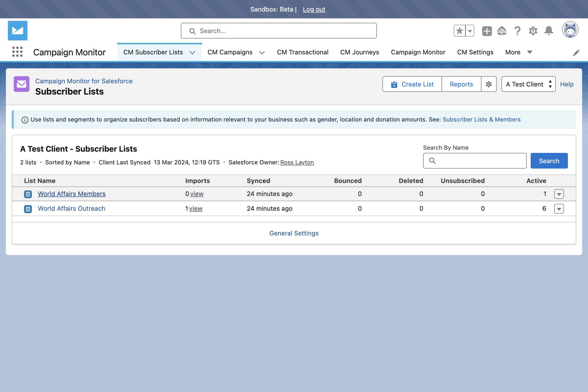
Task: Open the A Test Client selector
Action: (528, 84)
